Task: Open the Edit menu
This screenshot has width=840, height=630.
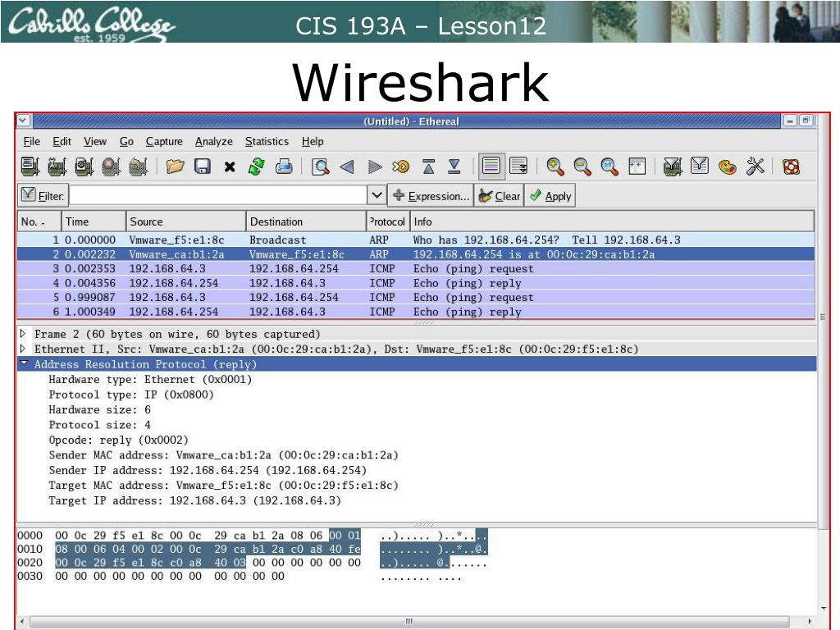Action: click(x=62, y=141)
